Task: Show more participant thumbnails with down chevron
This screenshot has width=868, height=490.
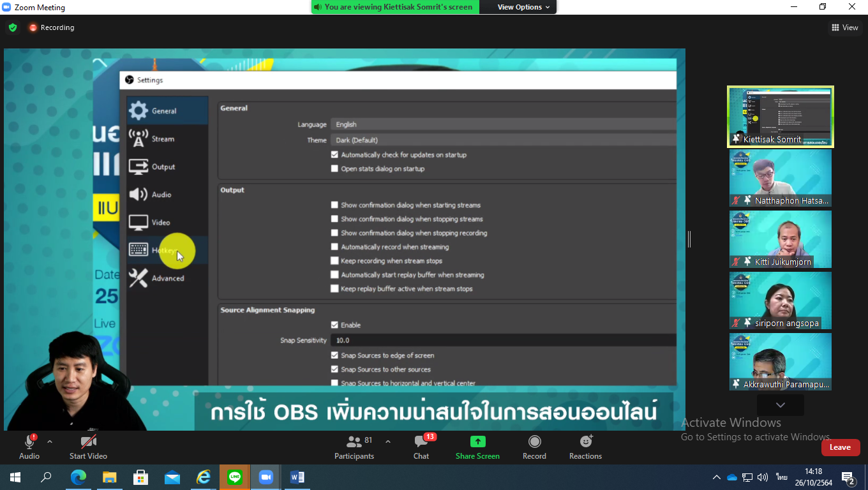Action: pos(781,405)
